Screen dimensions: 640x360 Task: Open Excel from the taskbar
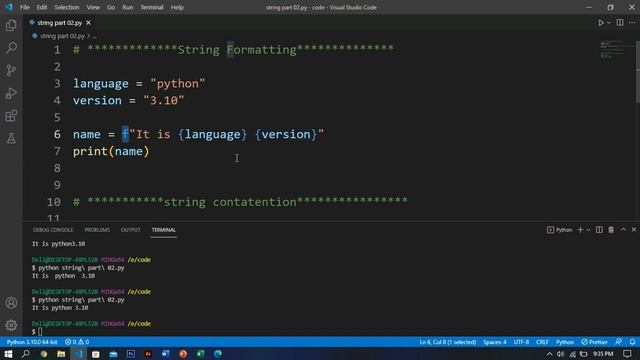click(x=200, y=353)
